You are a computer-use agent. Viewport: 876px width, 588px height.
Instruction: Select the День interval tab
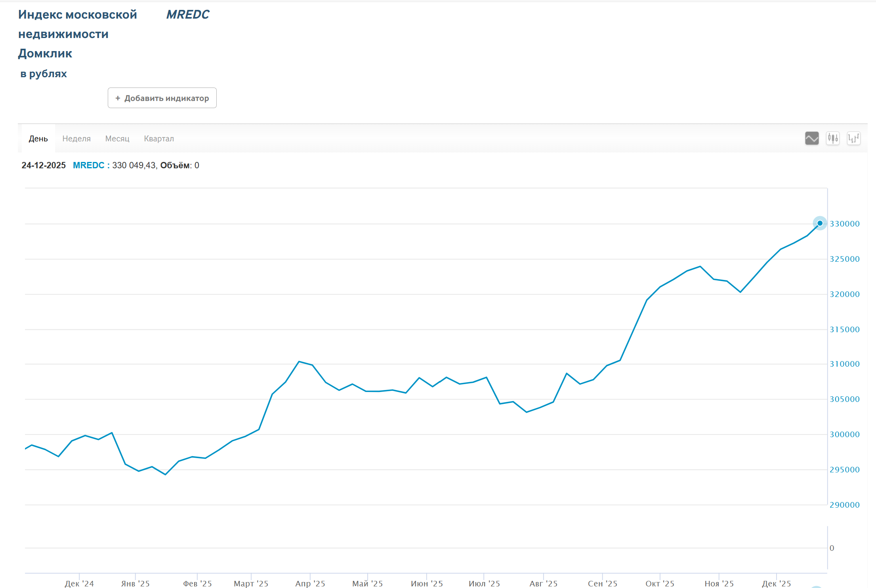[x=38, y=139]
